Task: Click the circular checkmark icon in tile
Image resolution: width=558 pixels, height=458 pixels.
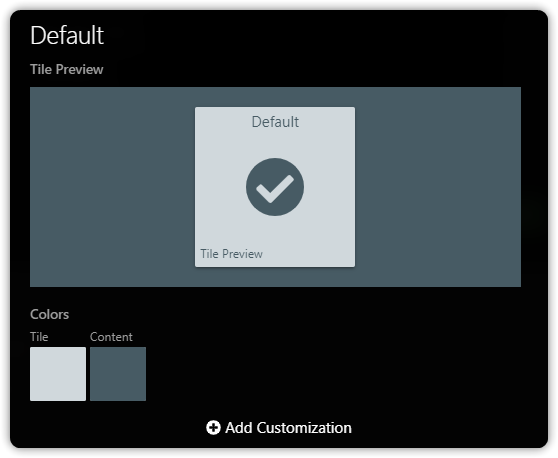Action: 275,187
